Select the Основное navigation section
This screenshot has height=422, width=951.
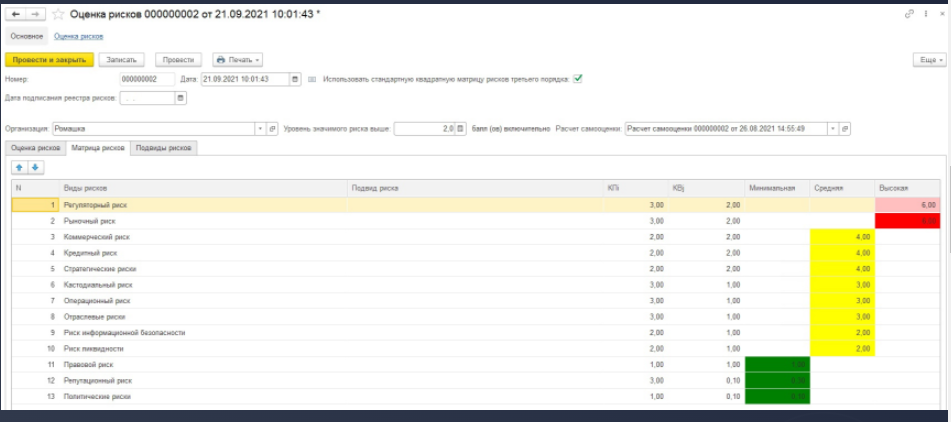tap(27, 36)
